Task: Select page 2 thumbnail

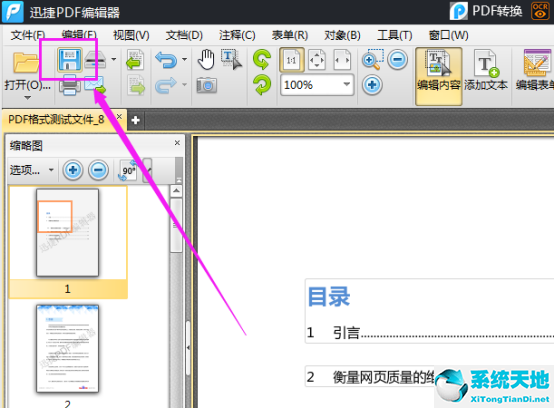Action: pyautogui.click(x=67, y=349)
